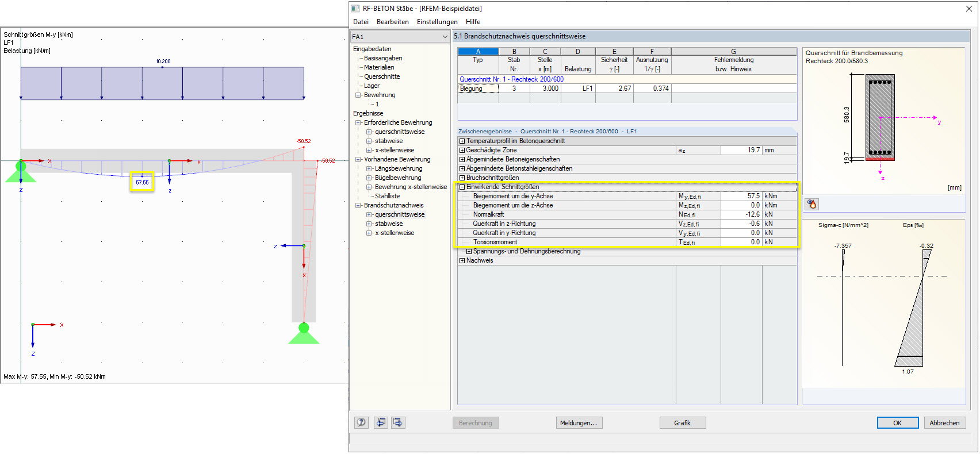Open the Einstellungen menu

437,22
